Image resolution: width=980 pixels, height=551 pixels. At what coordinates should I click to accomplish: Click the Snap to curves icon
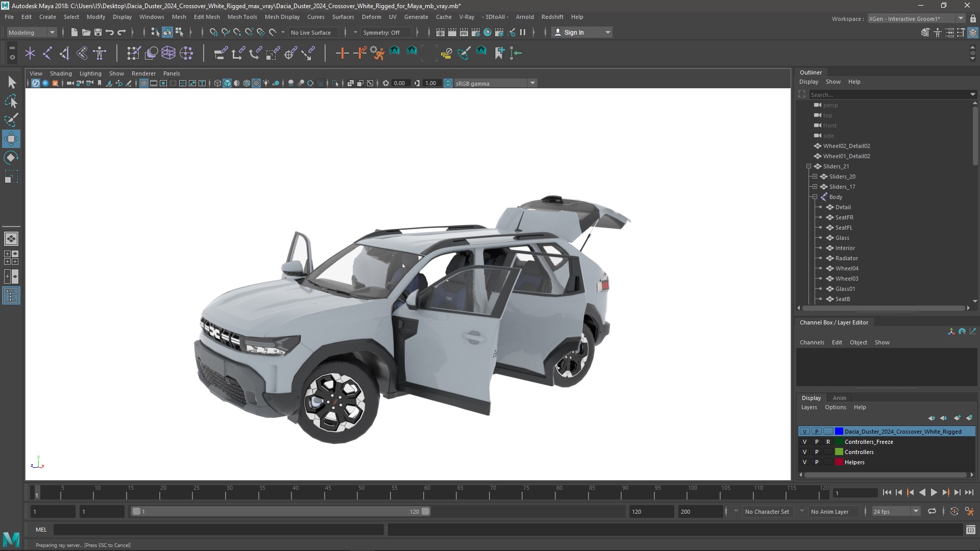click(226, 32)
